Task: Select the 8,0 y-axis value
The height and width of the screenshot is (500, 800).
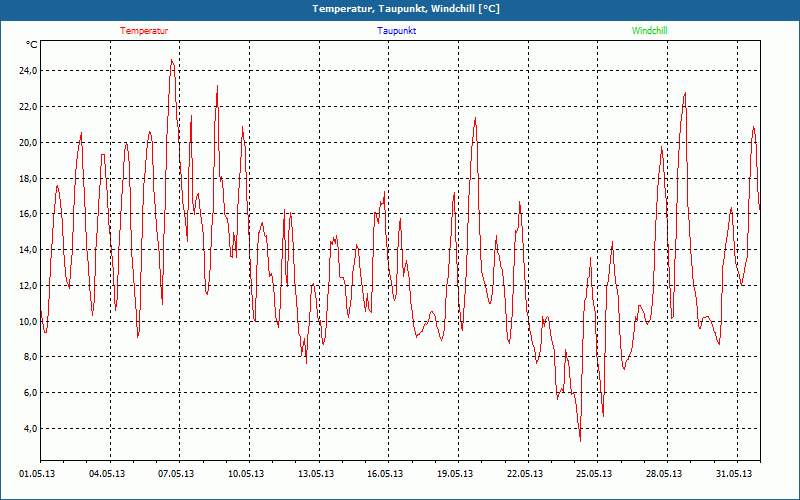Action: tap(30, 357)
